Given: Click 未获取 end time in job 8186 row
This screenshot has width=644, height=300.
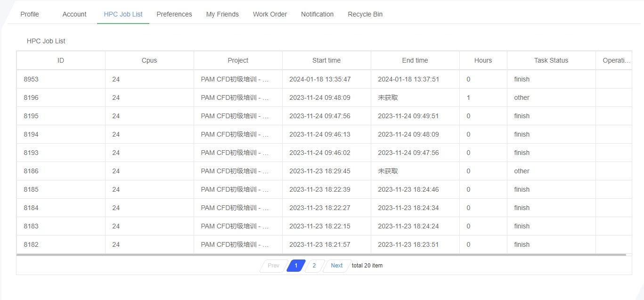Looking at the screenshot, I should [388, 171].
